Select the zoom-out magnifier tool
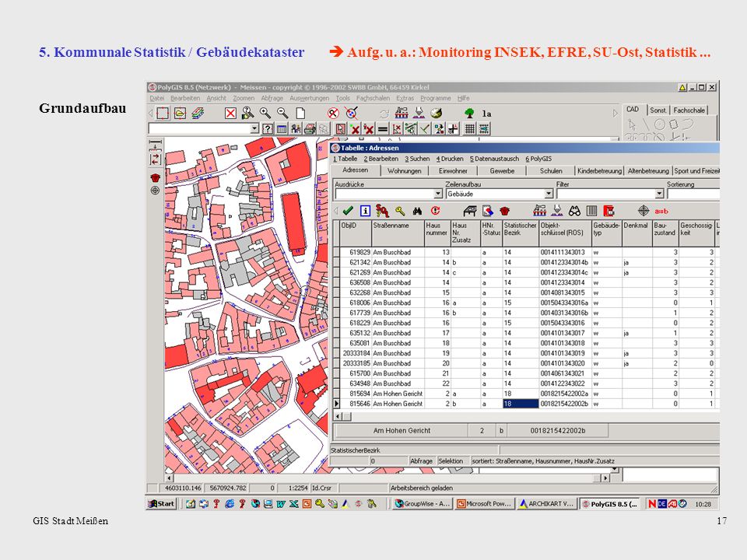Image resolution: width=747 pixels, height=560 pixels. point(283,114)
